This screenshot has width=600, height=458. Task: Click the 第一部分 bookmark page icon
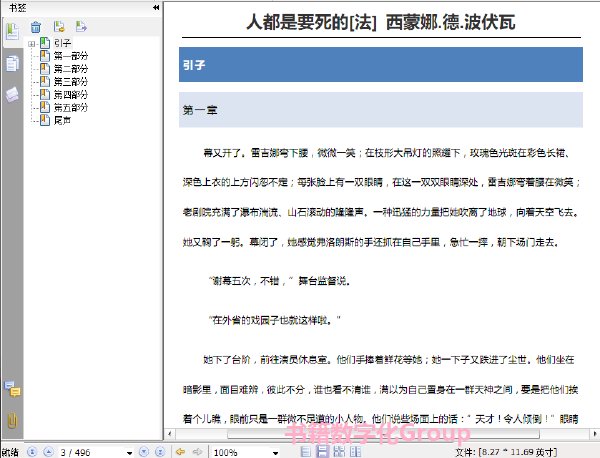pyautogui.click(x=45, y=56)
